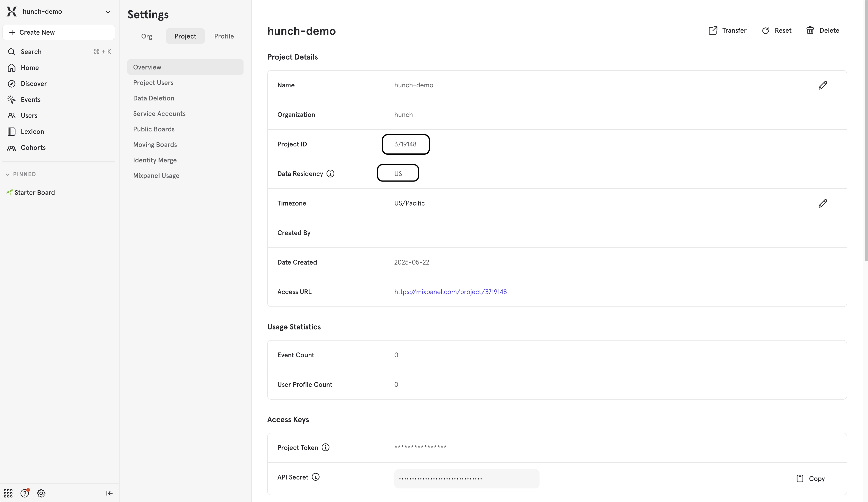The width and height of the screenshot is (868, 502).
Task: Show Data Residency info via the tooltip icon
Action: pos(330,173)
